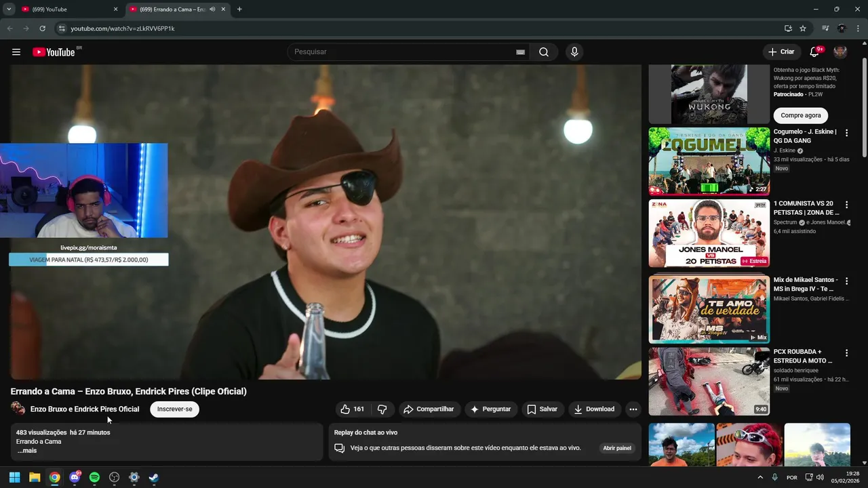868x488 pixels.
Task: Save video with Salvar button
Action: 542,409
